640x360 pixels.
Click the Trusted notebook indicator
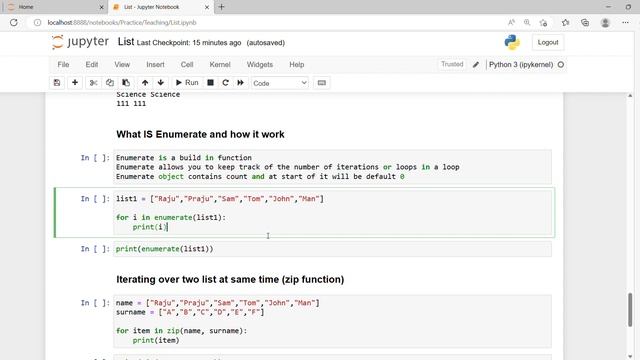coord(452,64)
